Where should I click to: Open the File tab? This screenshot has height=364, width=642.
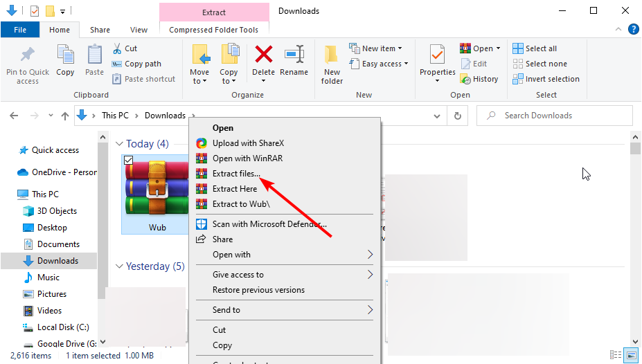pos(20,30)
